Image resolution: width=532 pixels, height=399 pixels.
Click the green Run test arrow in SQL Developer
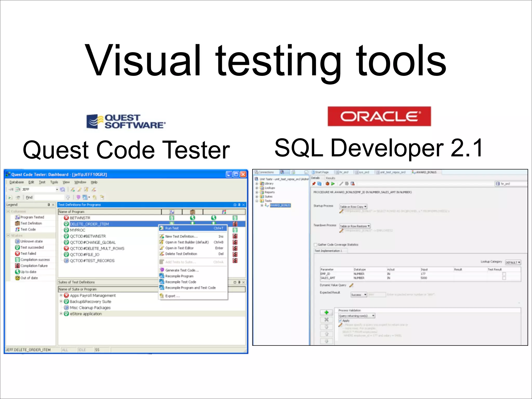[x=333, y=184]
